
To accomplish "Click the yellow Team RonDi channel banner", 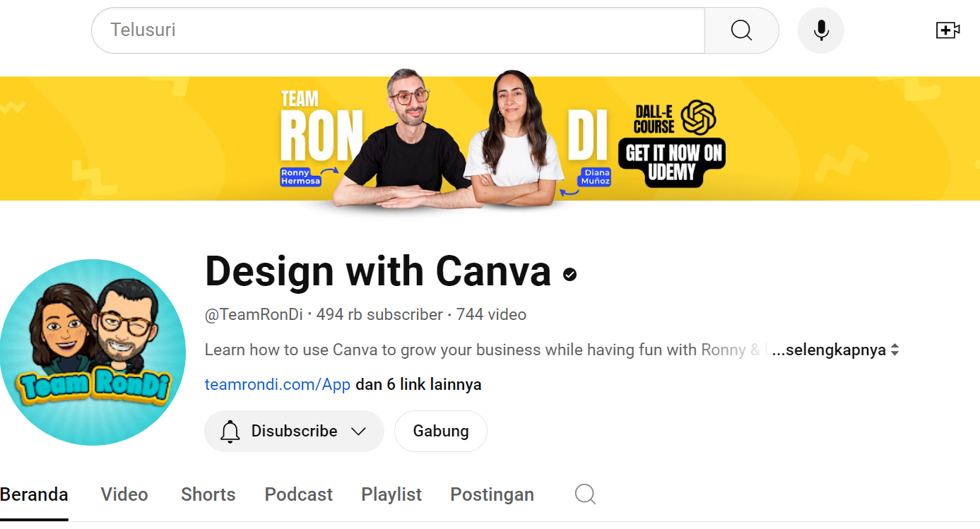I will (x=490, y=138).
